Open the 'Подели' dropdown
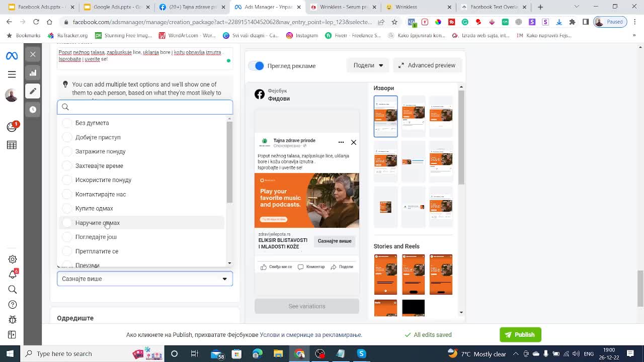 368,65
